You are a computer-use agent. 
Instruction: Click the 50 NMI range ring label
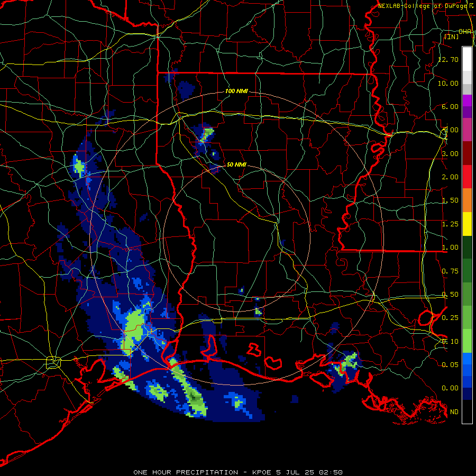236,164
